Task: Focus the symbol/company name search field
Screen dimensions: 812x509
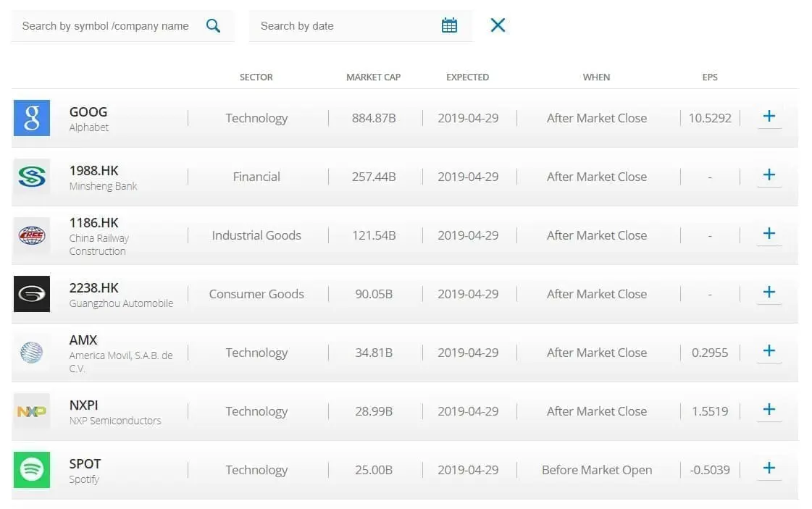Action: tap(122, 26)
